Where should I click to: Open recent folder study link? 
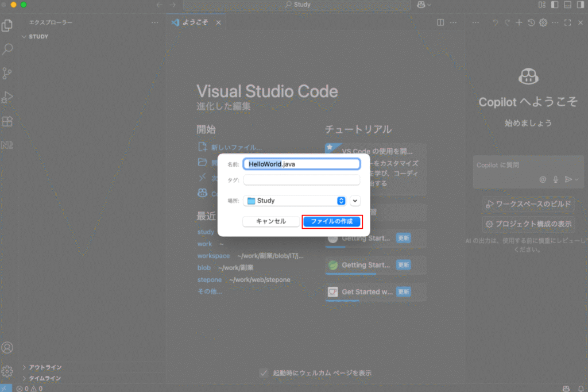(206, 232)
